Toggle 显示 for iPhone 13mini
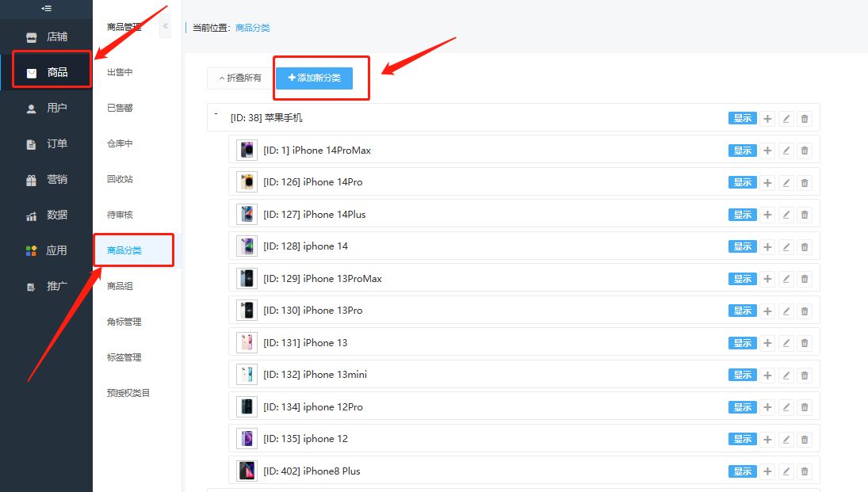The height and width of the screenshot is (492, 868). (x=742, y=375)
